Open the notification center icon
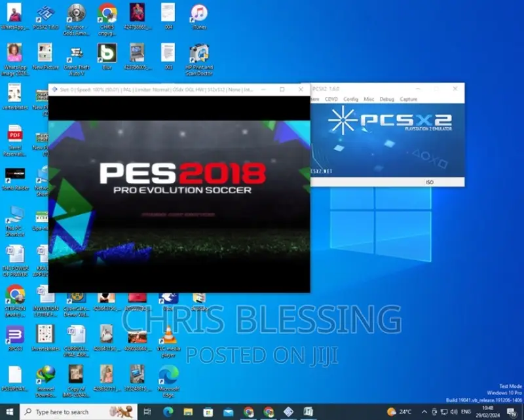 (512, 412)
